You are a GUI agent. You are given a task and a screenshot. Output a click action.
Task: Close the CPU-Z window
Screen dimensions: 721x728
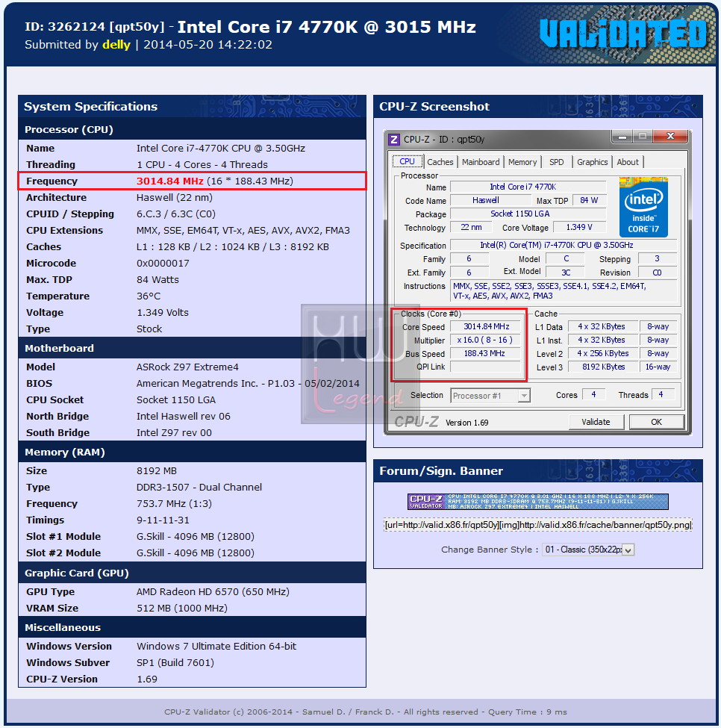[x=670, y=137]
